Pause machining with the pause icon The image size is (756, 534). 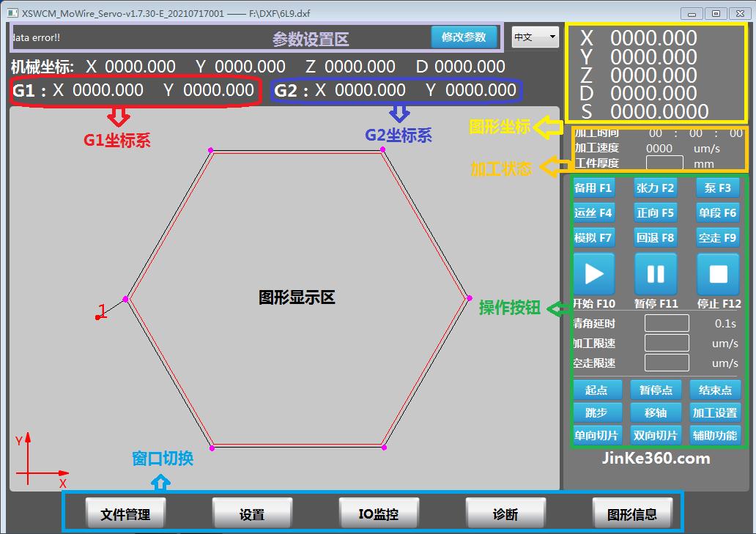(656, 274)
